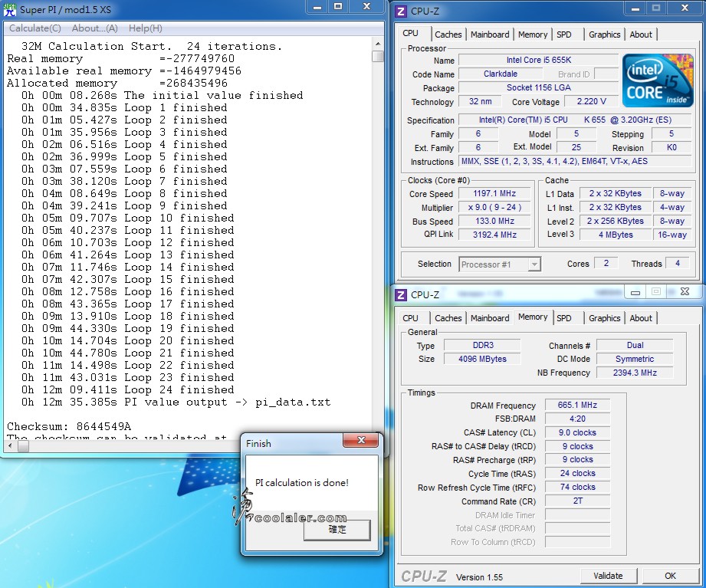
Task: Click the technology value '32 nm'
Action: click(480, 101)
